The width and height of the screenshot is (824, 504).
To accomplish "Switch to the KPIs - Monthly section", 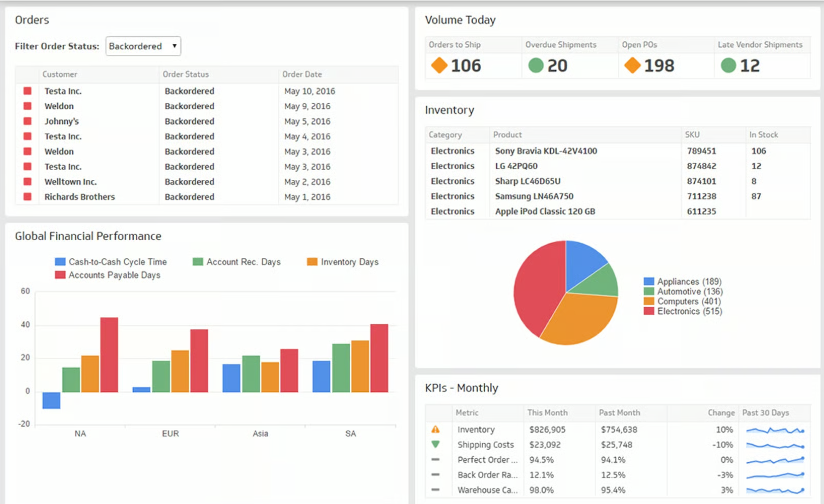I will point(461,388).
